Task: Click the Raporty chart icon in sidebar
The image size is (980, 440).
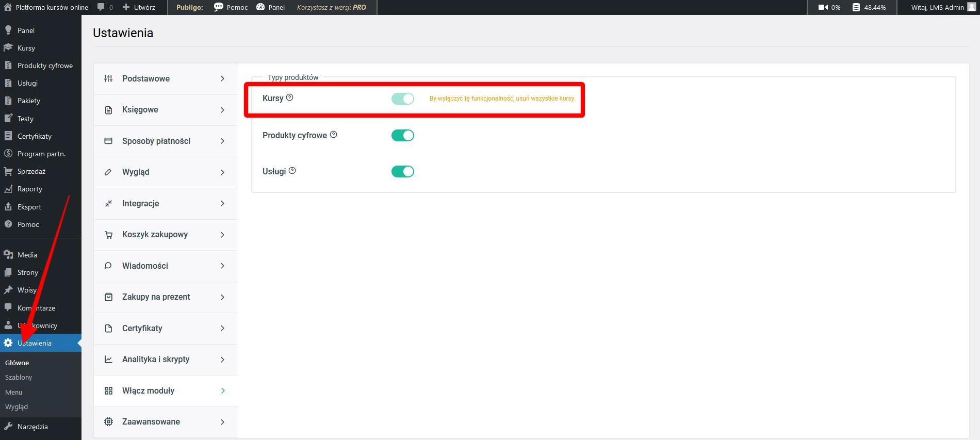Action: pyautogui.click(x=8, y=189)
